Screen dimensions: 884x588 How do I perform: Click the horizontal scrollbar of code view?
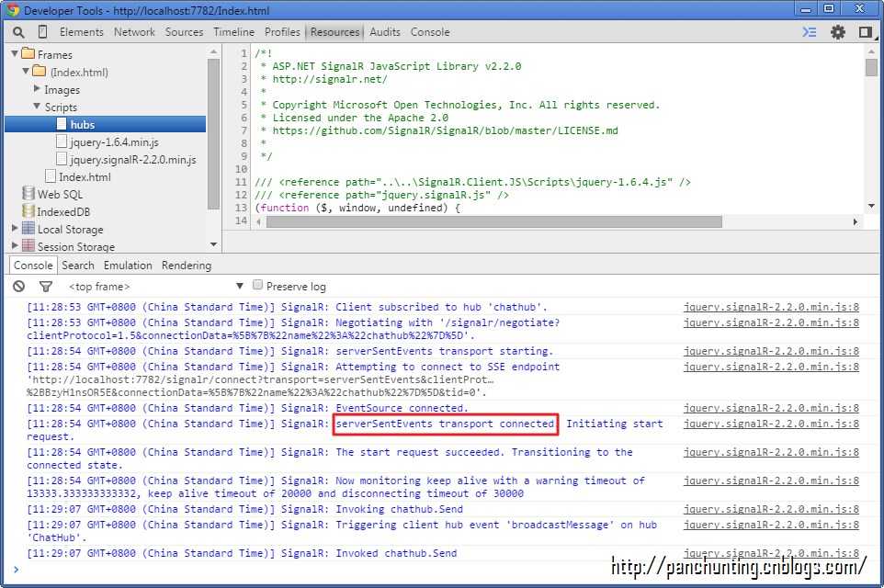pos(493,221)
